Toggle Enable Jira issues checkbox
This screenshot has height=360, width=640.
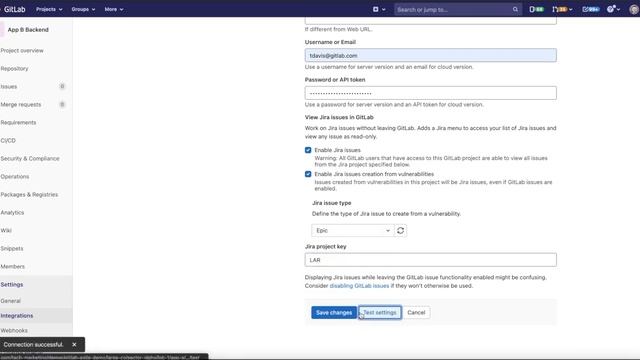308,150
